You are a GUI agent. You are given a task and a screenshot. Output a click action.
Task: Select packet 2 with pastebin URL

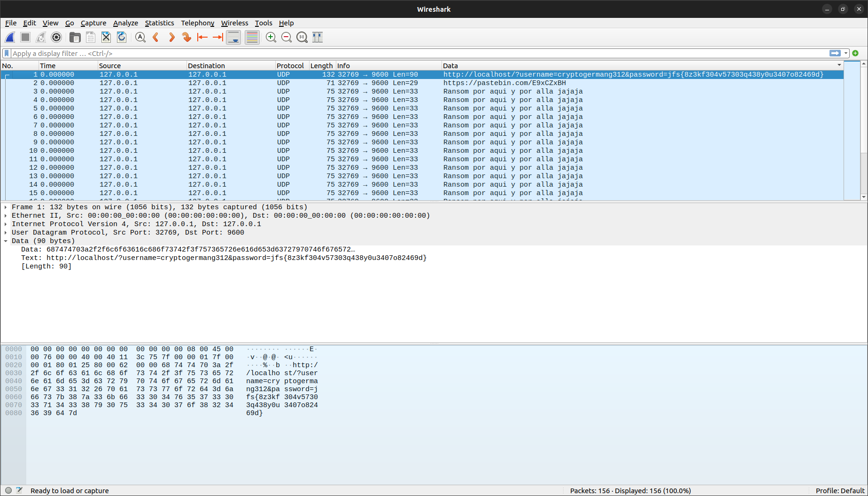point(422,83)
